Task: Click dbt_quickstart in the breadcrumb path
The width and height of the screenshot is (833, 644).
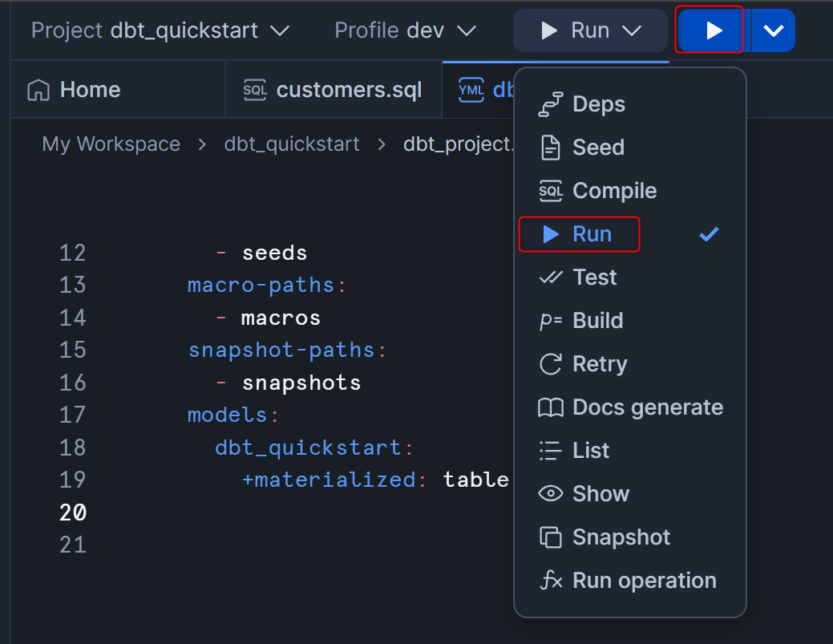Action: click(292, 144)
